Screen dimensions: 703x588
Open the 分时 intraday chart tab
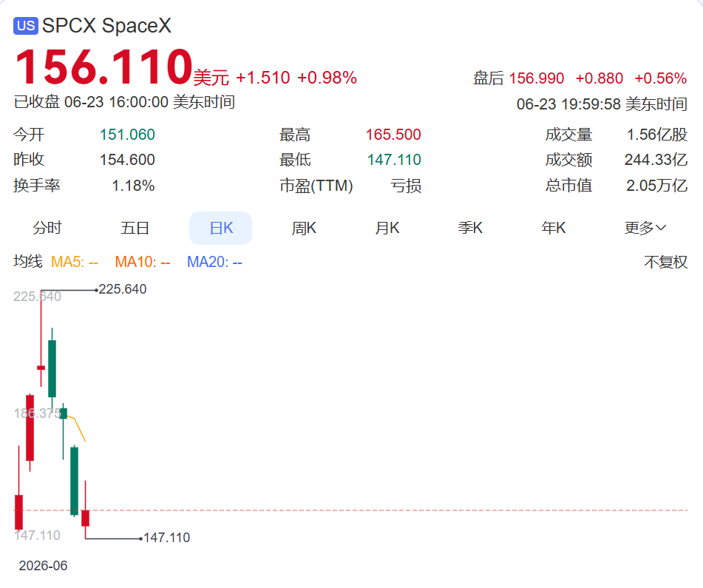point(47,228)
